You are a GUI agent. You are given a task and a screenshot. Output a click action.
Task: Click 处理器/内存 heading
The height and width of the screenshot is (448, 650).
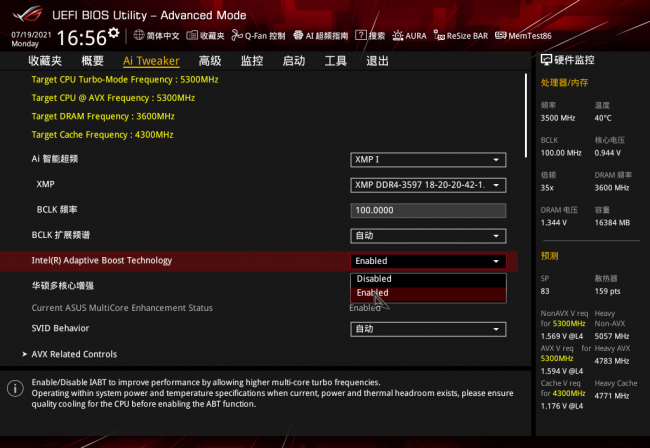click(564, 83)
